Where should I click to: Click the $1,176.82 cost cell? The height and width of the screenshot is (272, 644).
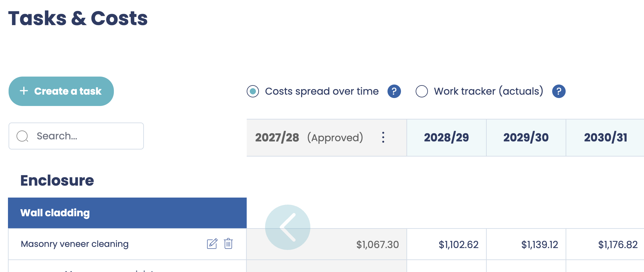(618, 244)
